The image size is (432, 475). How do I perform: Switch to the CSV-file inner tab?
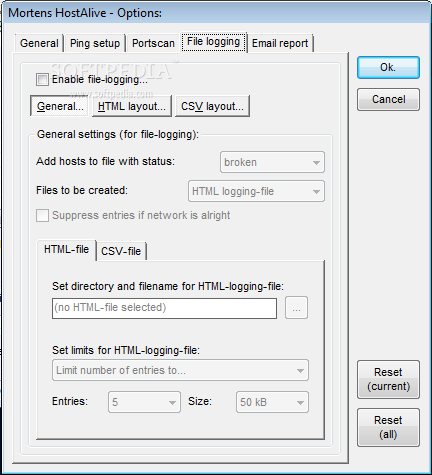coord(121,251)
